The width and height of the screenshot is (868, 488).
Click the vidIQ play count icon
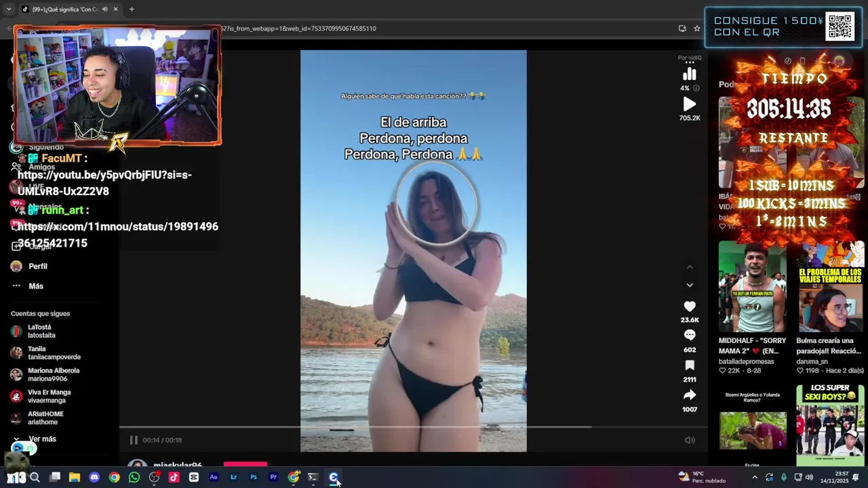tap(690, 104)
